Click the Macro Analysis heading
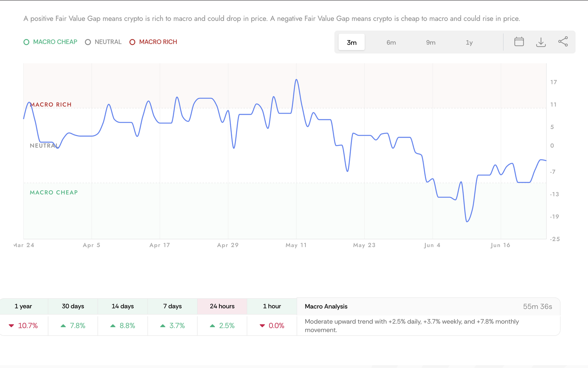This screenshot has width=588, height=368. click(326, 307)
